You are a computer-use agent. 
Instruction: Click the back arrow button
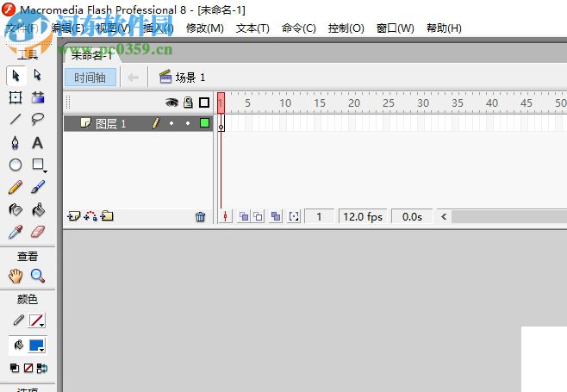(133, 77)
